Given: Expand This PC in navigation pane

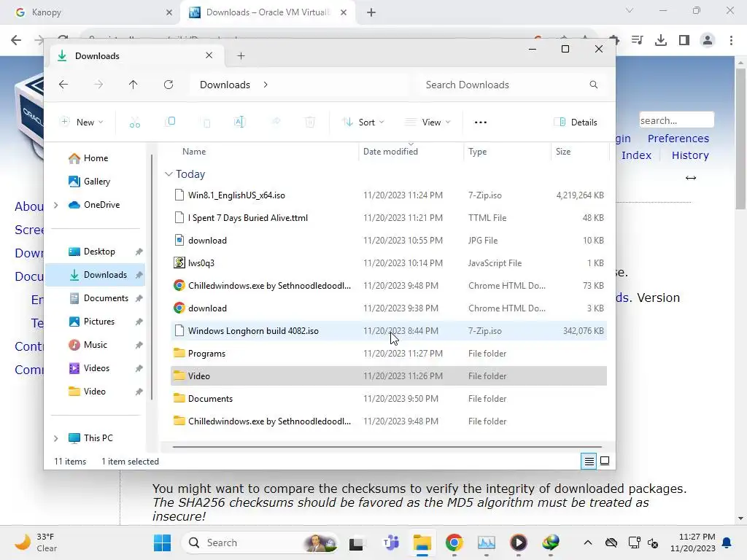Looking at the screenshot, I should (x=55, y=438).
